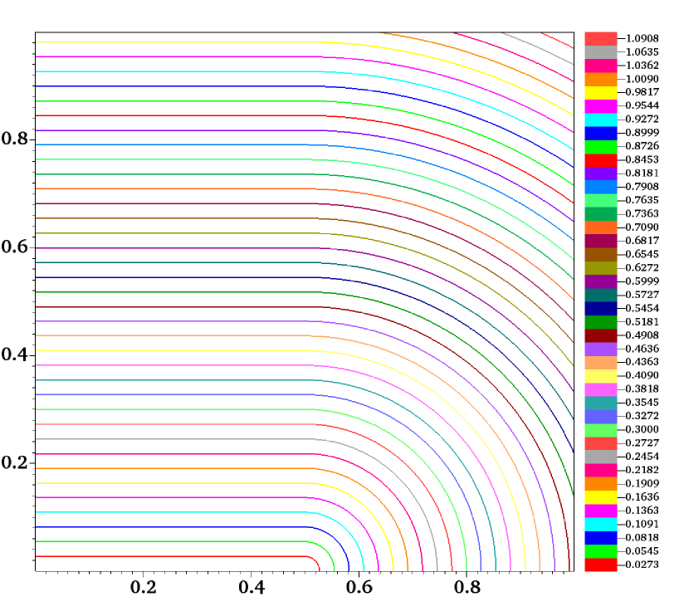The height and width of the screenshot is (616, 689).
Task: Select the navy swatch labeled 0.5454
Action: (x=601, y=308)
